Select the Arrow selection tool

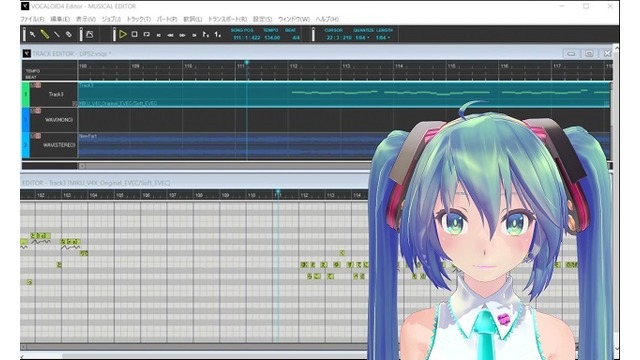(33, 35)
